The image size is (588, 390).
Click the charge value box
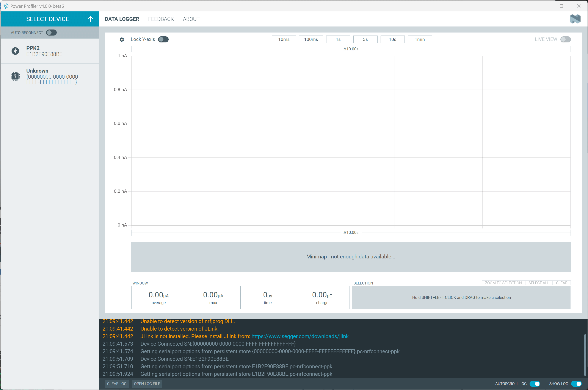pyautogui.click(x=322, y=297)
